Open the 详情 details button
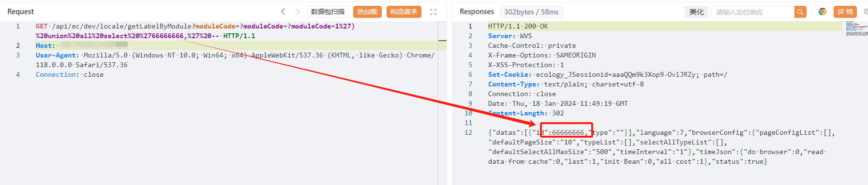This screenshot has height=185, width=868. point(845,12)
